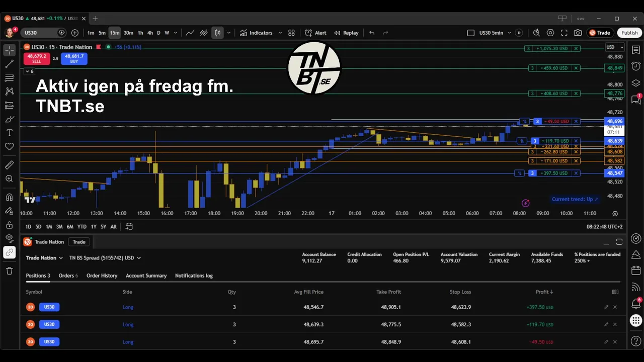Collapse the indicator legend showing 6
644x362 pixels.
[29, 71]
